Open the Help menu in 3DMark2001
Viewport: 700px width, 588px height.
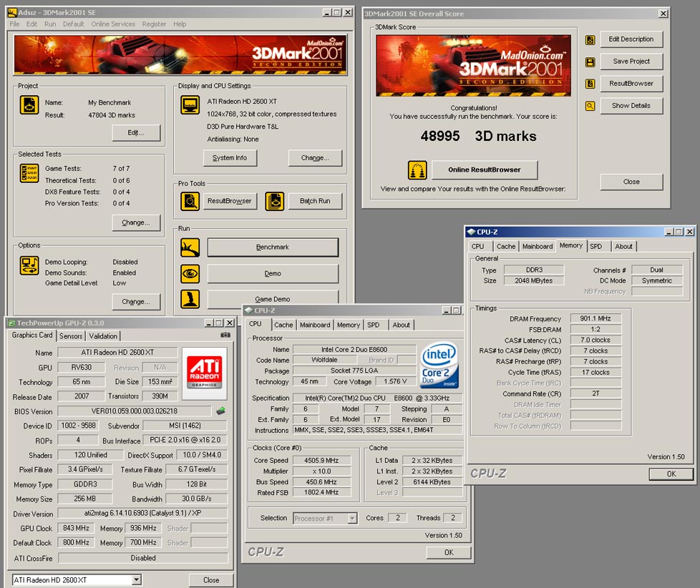click(x=180, y=24)
